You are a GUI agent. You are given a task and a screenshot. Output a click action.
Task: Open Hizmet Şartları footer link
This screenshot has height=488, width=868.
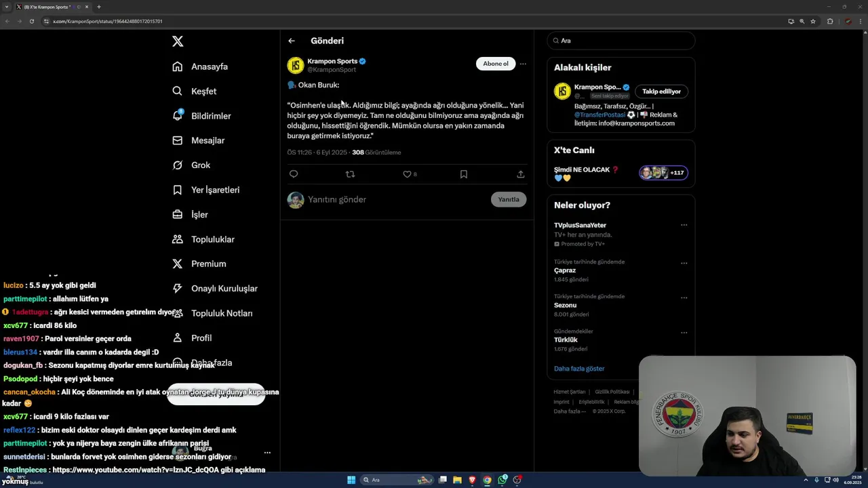569,392
